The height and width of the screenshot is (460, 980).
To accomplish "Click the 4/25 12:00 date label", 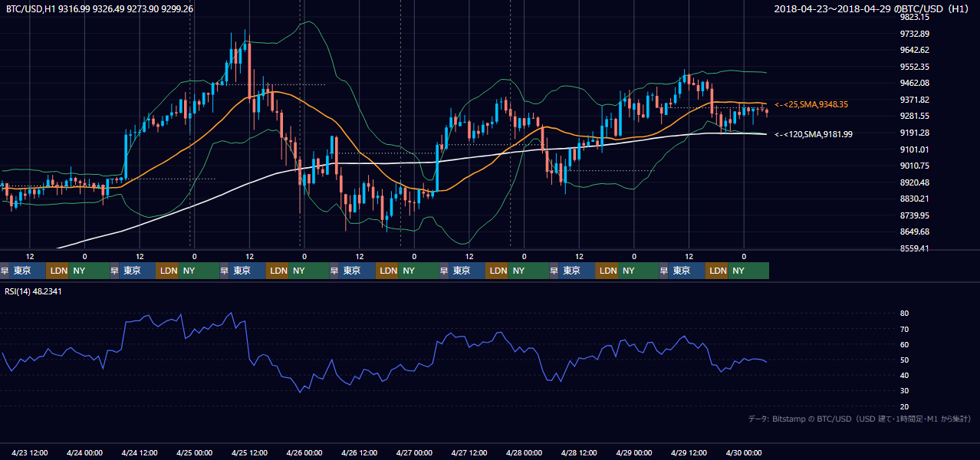I will tap(249, 452).
